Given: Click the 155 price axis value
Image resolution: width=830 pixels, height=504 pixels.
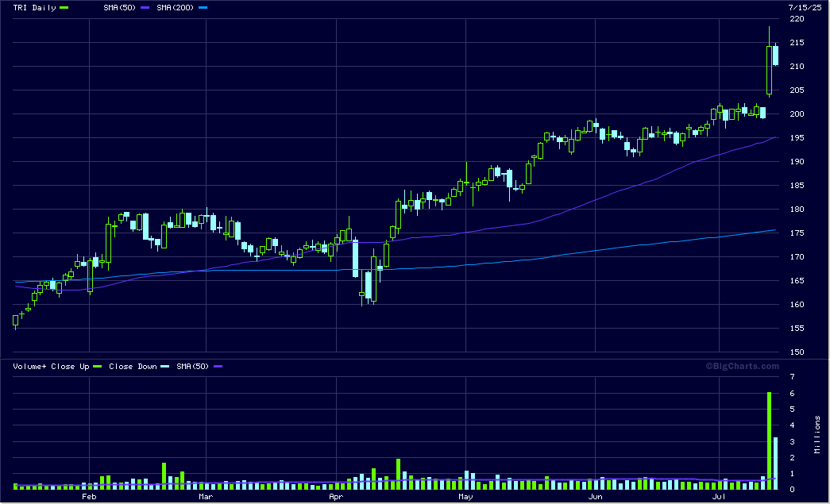Looking at the screenshot, I should (x=797, y=329).
